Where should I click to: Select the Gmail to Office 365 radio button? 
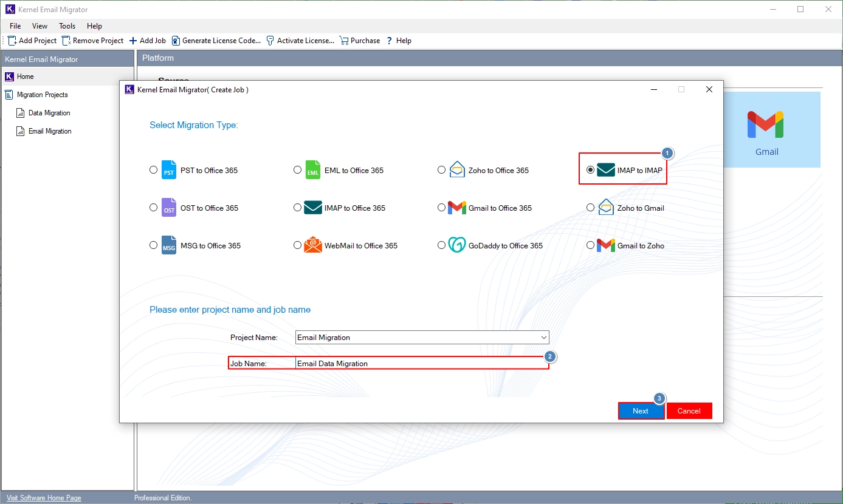click(442, 208)
